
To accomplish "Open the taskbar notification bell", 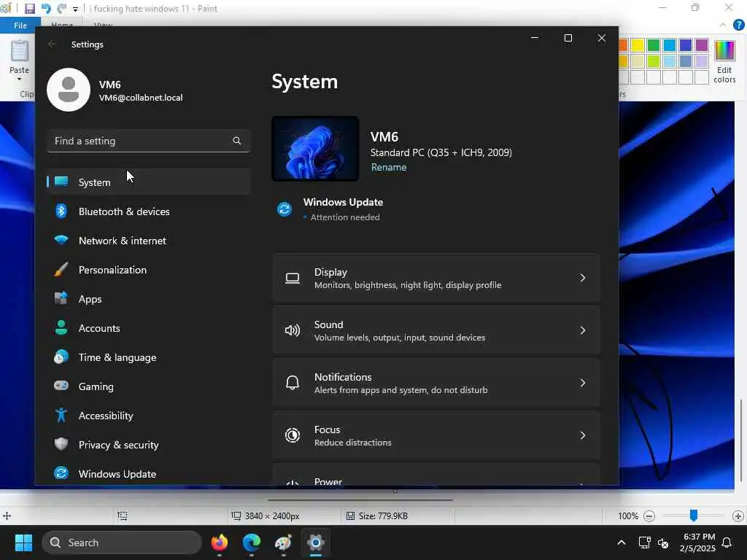I will click(727, 542).
